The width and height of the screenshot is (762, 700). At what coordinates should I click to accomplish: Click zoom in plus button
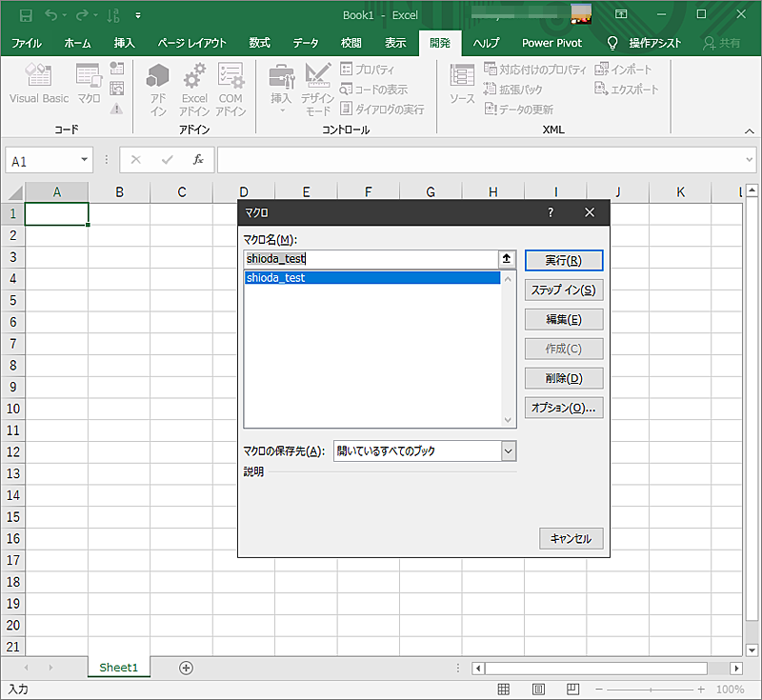point(701,690)
